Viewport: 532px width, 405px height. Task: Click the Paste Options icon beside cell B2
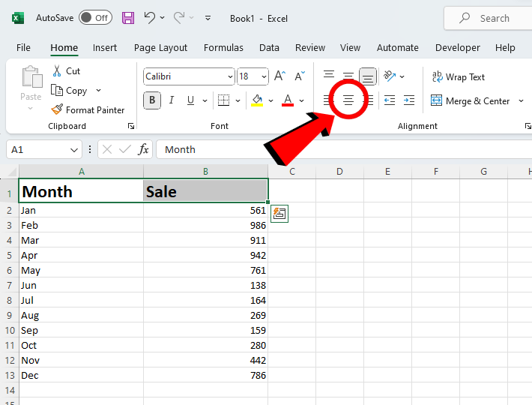[x=279, y=214]
